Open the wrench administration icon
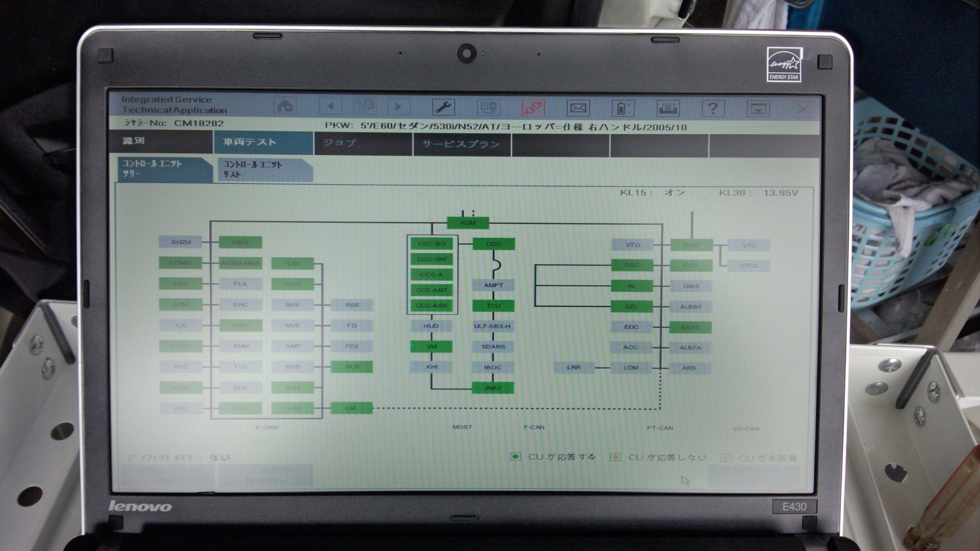This screenshot has height=551, width=980. click(x=443, y=107)
